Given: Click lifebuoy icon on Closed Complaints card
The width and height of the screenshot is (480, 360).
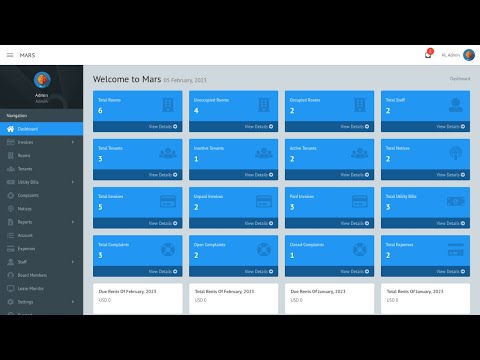Looking at the screenshot, I should pyautogui.click(x=360, y=249).
